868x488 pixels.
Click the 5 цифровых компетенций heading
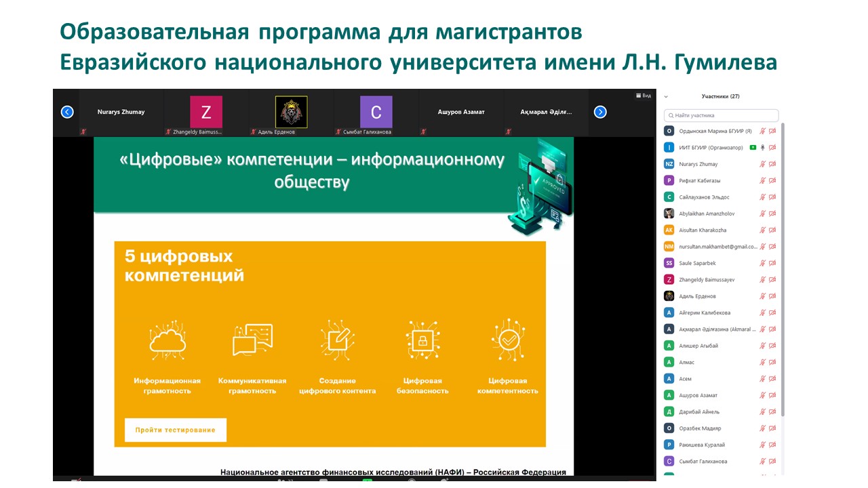pos(184,266)
